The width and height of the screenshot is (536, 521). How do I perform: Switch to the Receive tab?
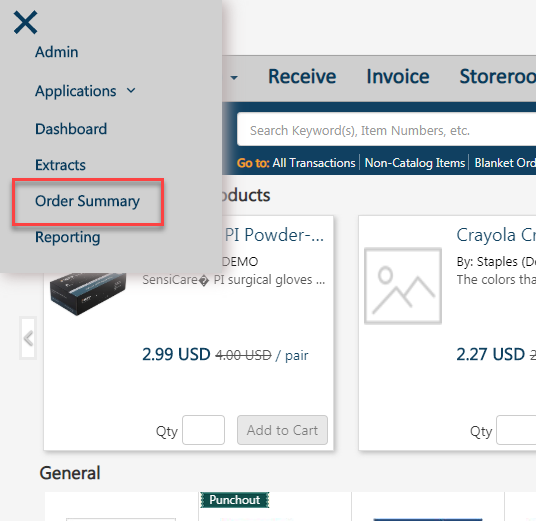click(x=302, y=76)
